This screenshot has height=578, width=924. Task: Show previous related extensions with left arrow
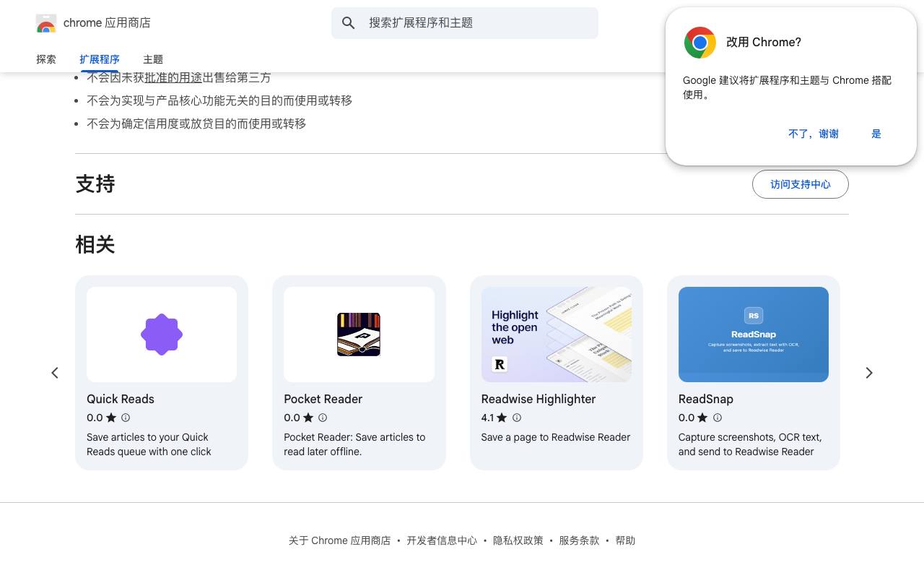point(55,373)
